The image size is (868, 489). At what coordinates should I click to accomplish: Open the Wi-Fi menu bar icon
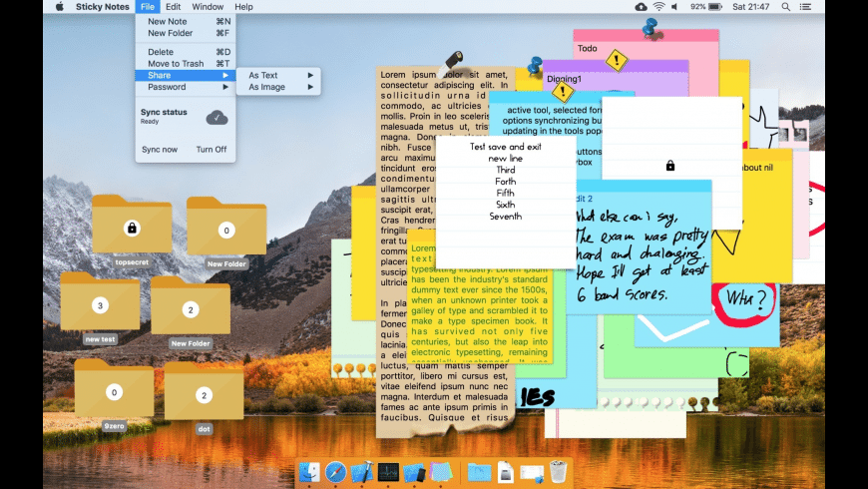pyautogui.click(x=658, y=7)
